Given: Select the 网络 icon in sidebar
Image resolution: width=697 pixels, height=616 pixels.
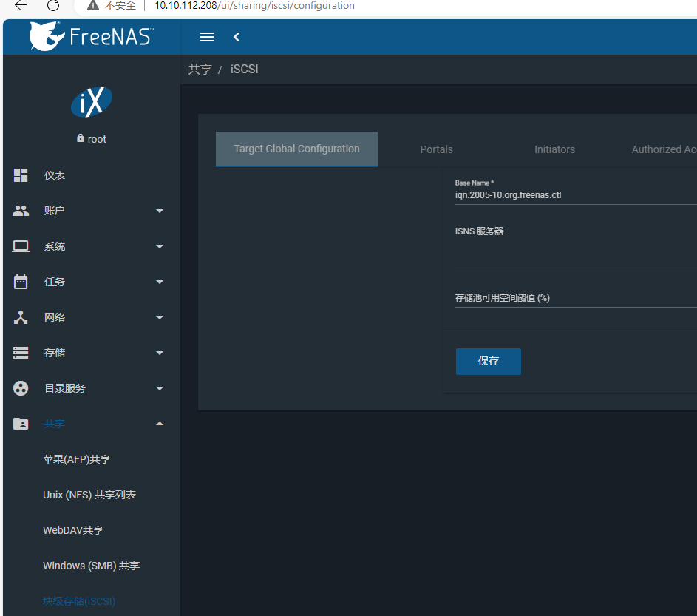Looking at the screenshot, I should click(20, 317).
